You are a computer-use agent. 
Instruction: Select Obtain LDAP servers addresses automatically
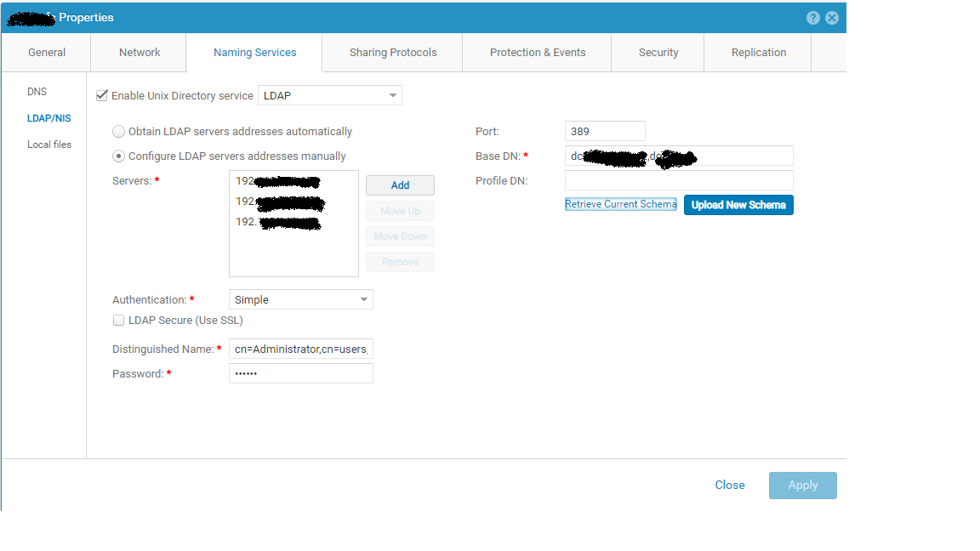(x=118, y=132)
